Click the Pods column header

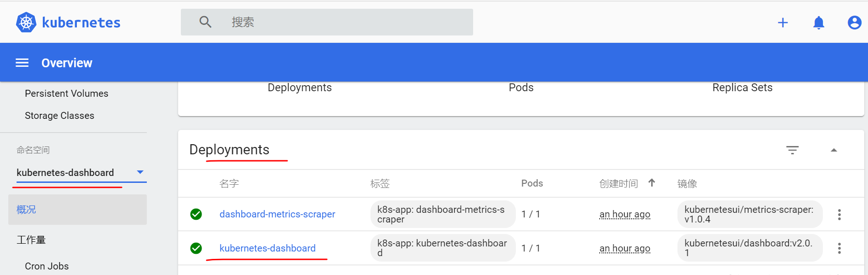pos(532,183)
